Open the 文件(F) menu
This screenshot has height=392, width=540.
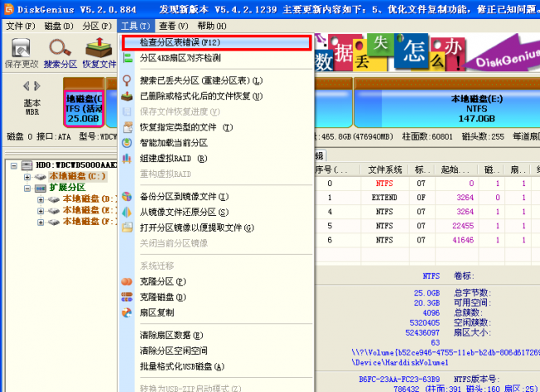(21, 26)
